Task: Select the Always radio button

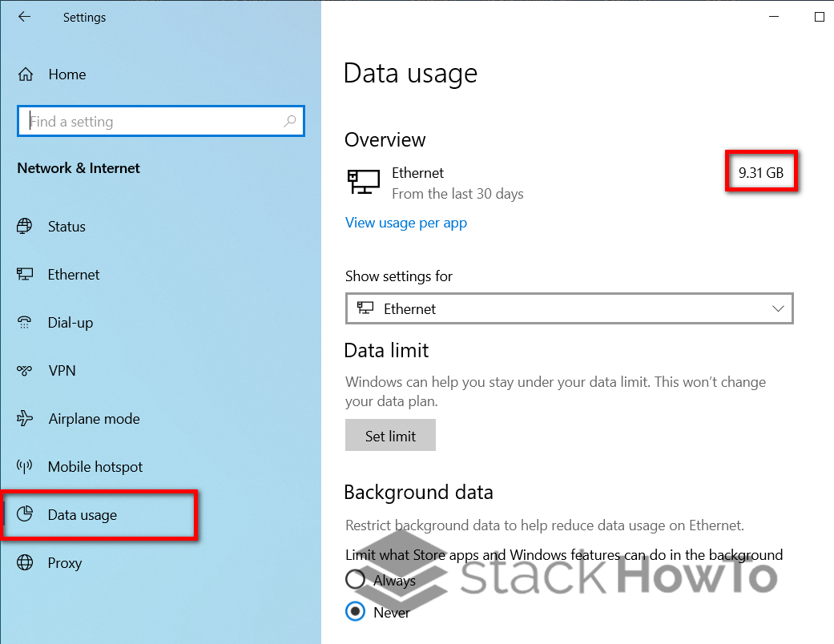Action: pos(354,580)
